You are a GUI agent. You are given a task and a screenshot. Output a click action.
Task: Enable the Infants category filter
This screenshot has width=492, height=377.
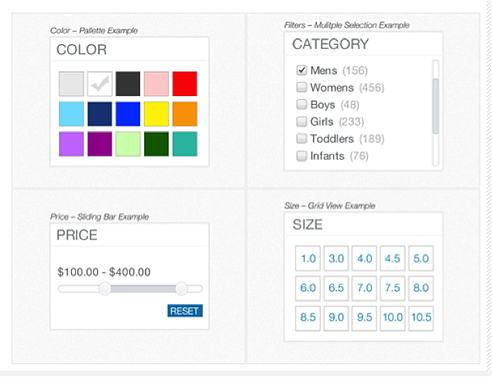click(x=302, y=156)
